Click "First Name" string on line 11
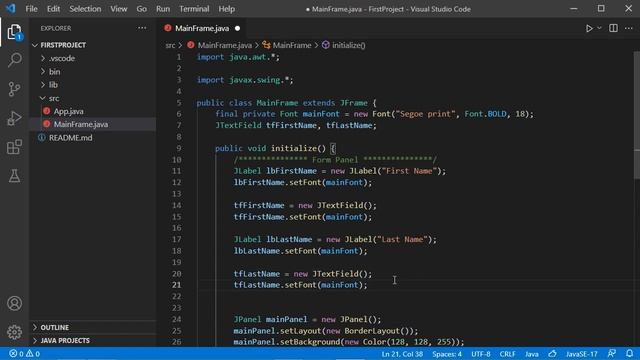This screenshot has height=360, width=640. (408, 171)
